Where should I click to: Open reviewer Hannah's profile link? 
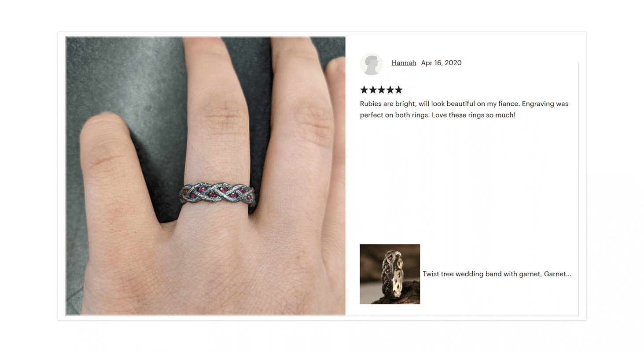[x=404, y=63]
